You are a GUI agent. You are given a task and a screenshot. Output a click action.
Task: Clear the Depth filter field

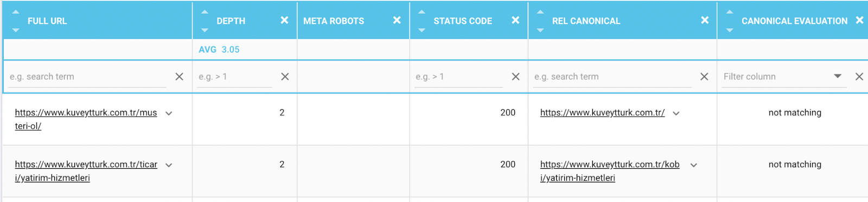[285, 77]
